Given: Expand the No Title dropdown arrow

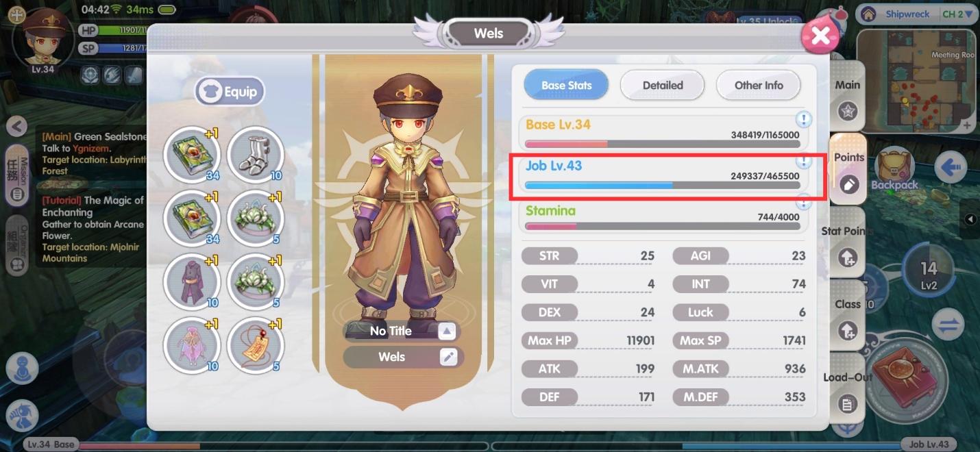Looking at the screenshot, I should pyautogui.click(x=447, y=331).
